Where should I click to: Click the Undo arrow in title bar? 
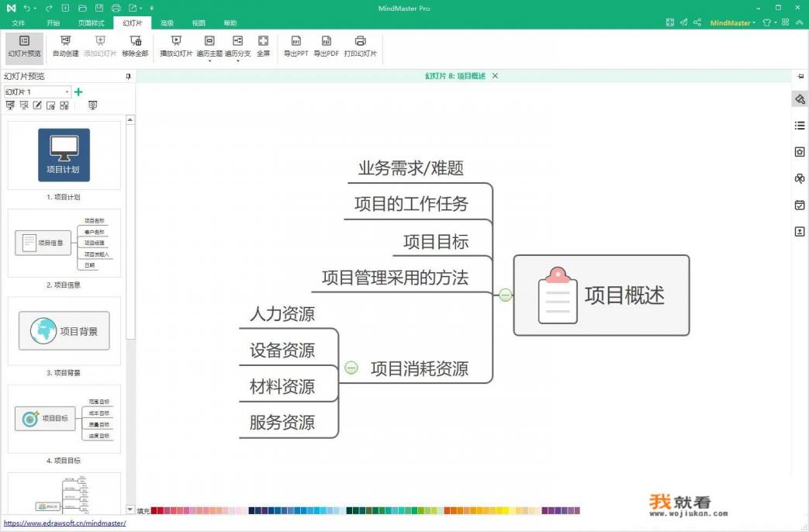[27, 9]
